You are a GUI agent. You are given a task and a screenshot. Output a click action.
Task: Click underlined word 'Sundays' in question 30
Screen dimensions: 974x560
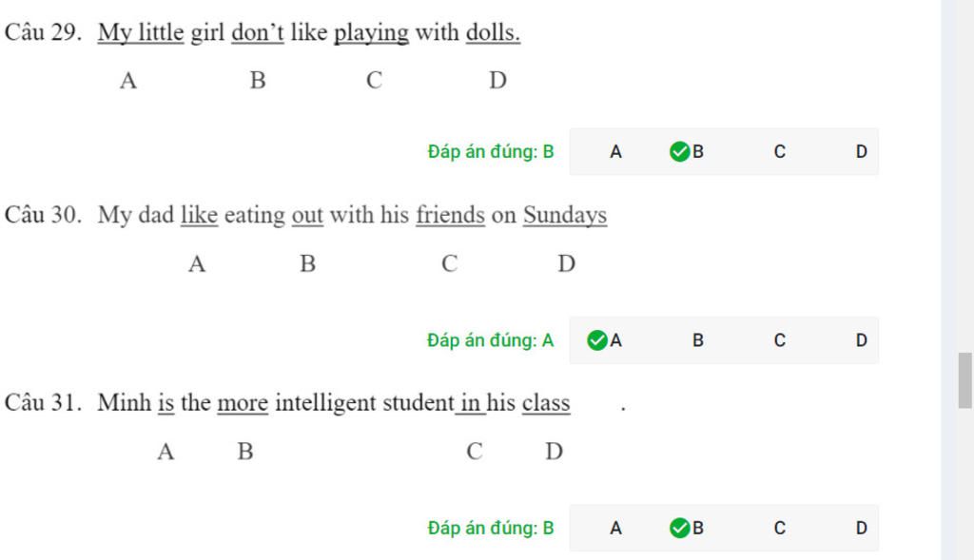point(565,216)
